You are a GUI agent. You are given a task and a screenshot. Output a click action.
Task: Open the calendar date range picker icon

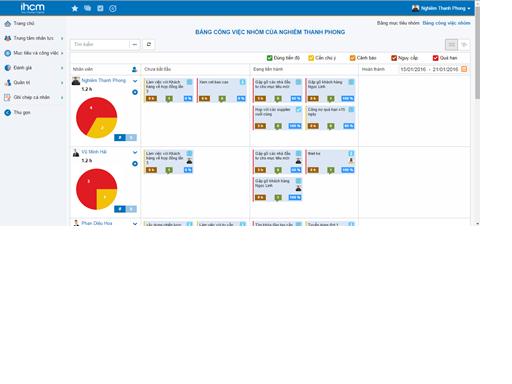pyautogui.click(x=464, y=69)
